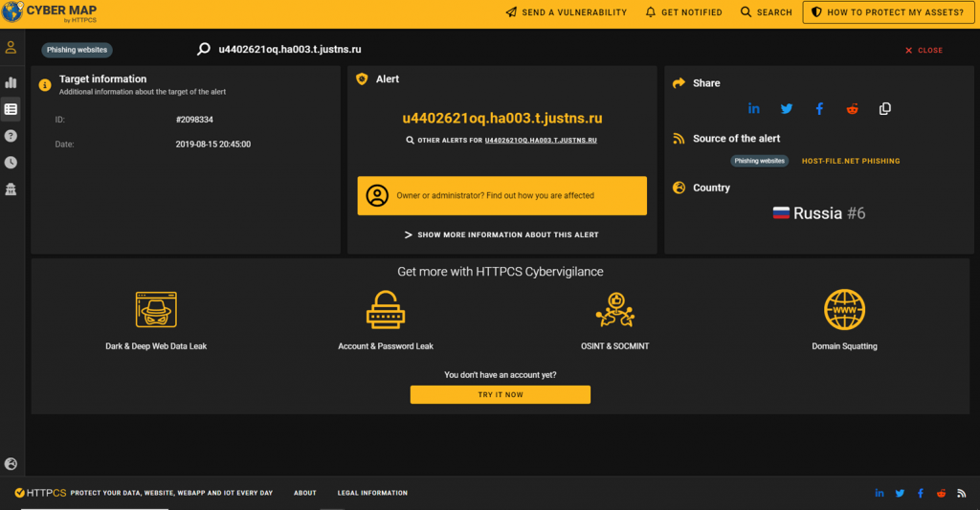This screenshot has height=510, width=980.
Task: Click the Target information heading
Action: 103,78
